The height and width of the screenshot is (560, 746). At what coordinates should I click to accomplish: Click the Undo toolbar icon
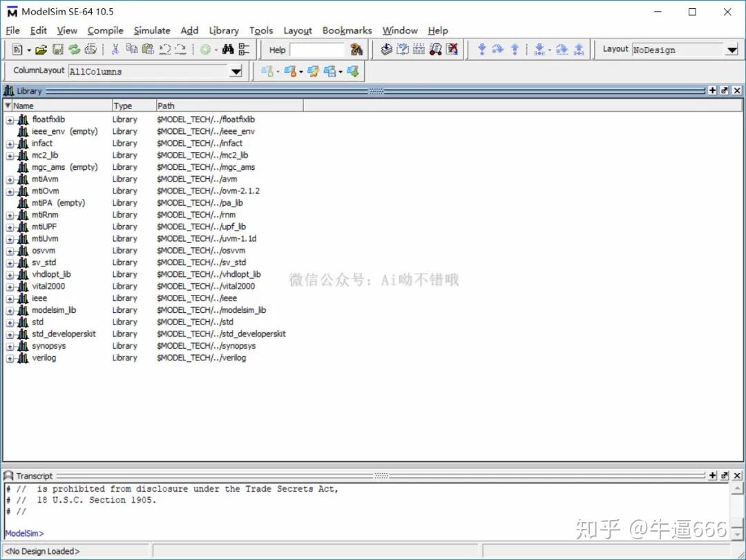click(x=164, y=50)
